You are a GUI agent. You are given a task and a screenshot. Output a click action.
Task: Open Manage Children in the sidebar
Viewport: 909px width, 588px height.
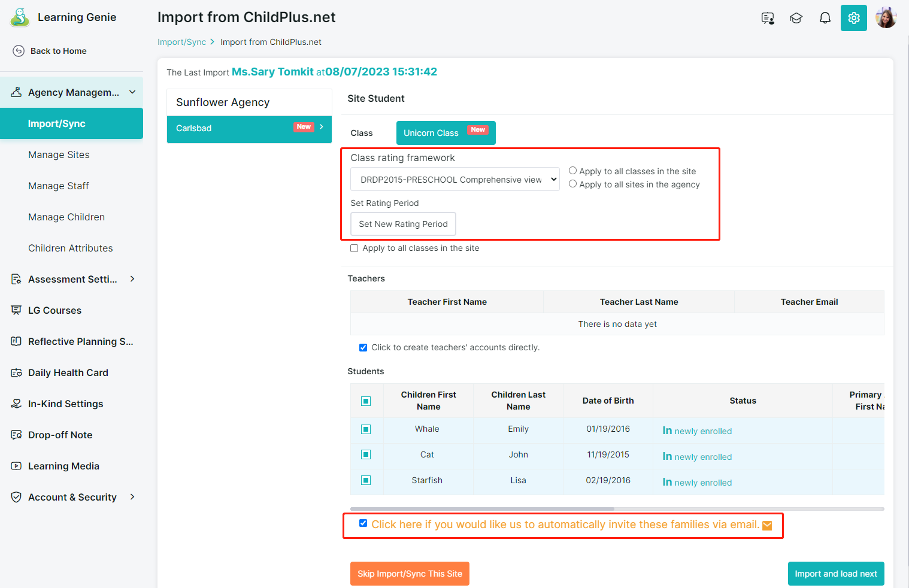coord(66,217)
